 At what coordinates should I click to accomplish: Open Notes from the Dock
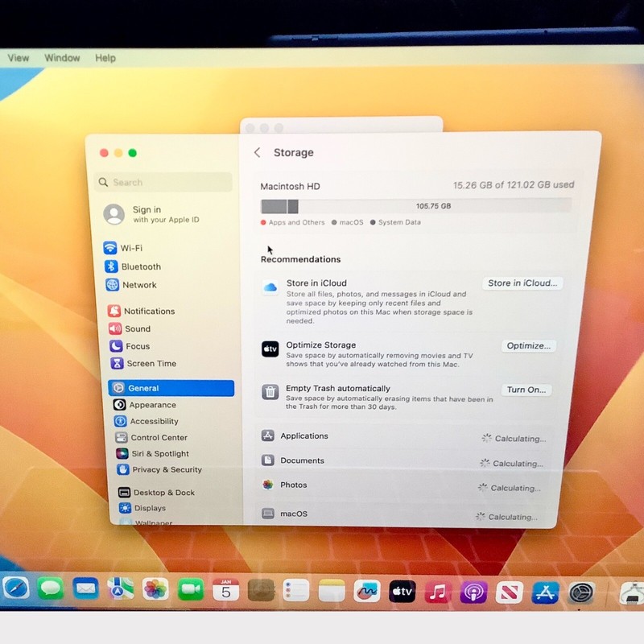coord(332,592)
